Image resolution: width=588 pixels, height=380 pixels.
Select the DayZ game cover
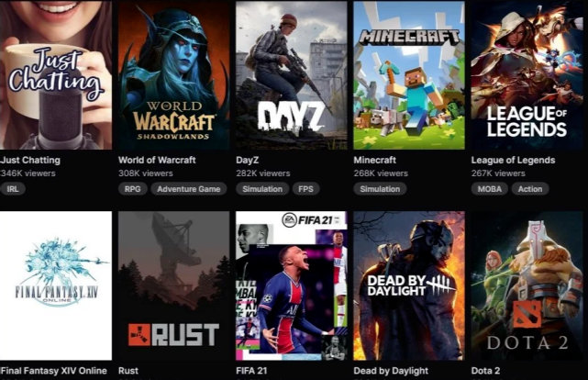click(x=292, y=75)
